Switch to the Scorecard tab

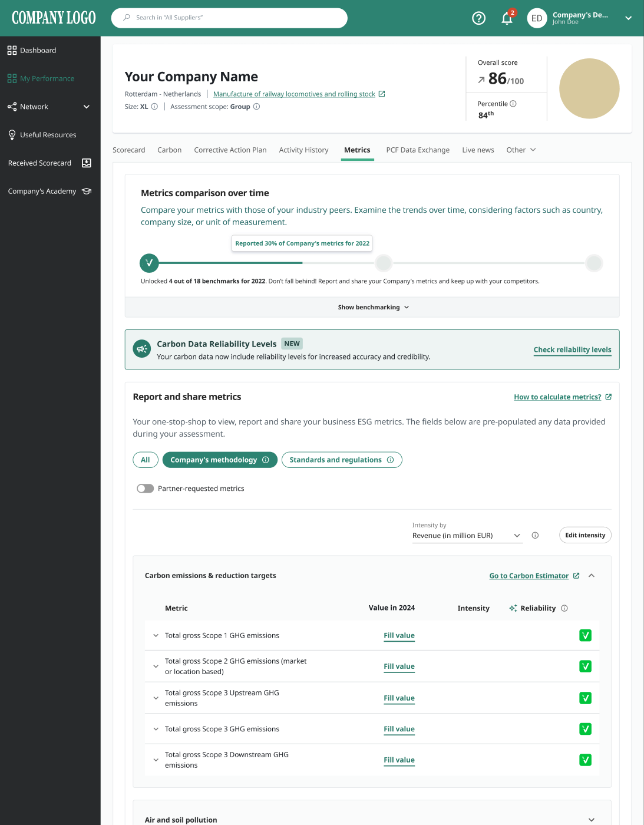(129, 150)
